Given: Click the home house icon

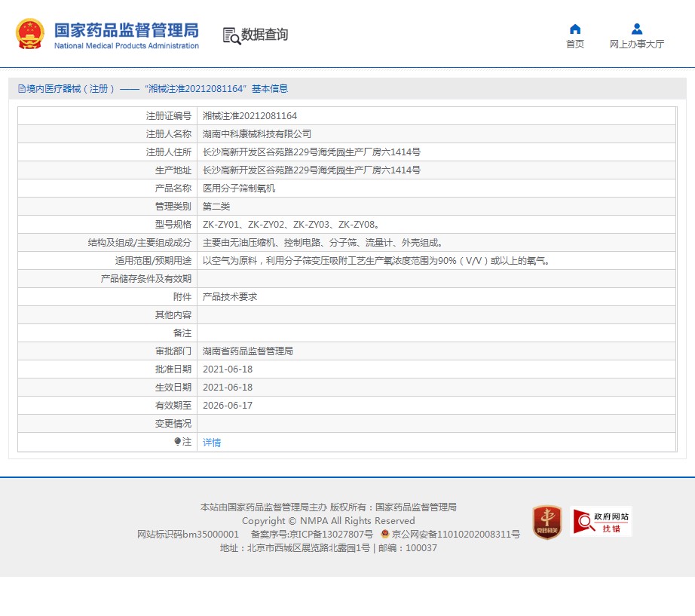Looking at the screenshot, I should pyautogui.click(x=575, y=29).
